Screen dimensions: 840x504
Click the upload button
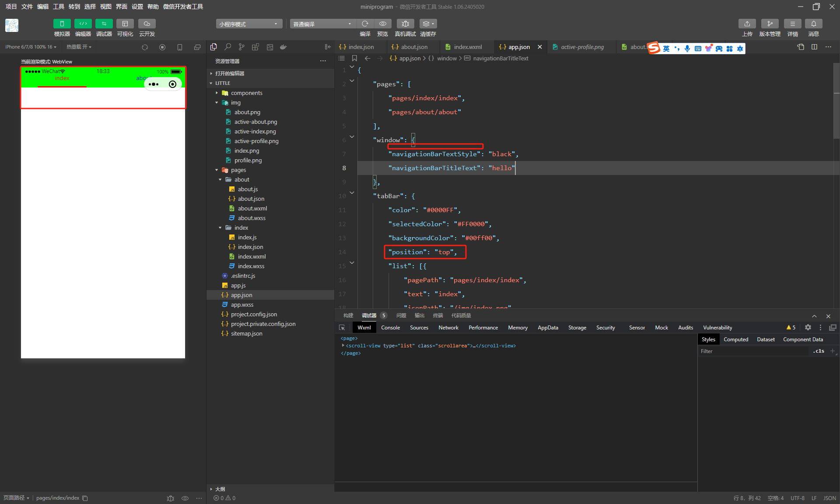coord(747,24)
